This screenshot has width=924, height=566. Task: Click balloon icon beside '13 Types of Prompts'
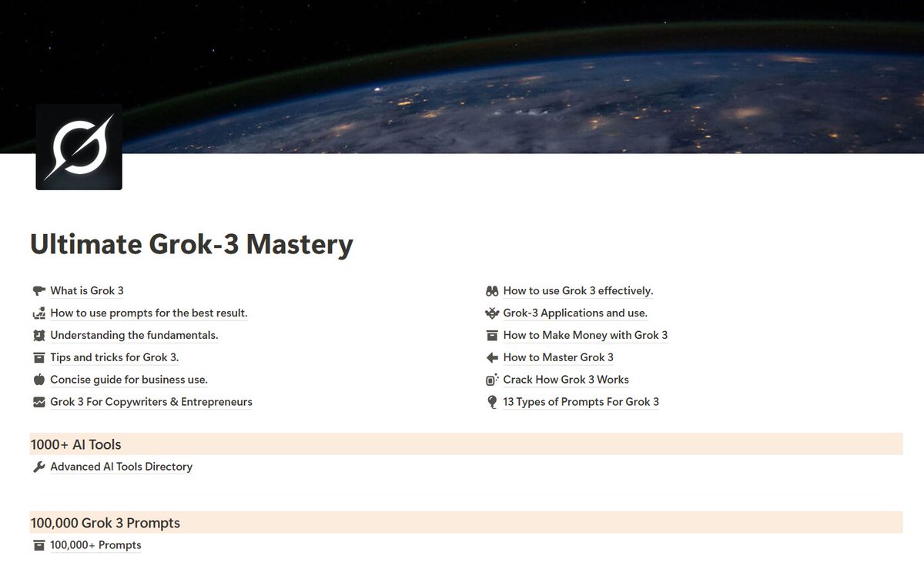coord(493,402)
